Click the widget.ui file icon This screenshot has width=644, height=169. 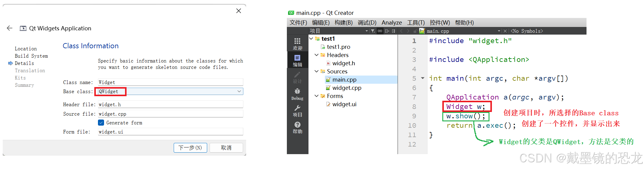coord(328,104)
